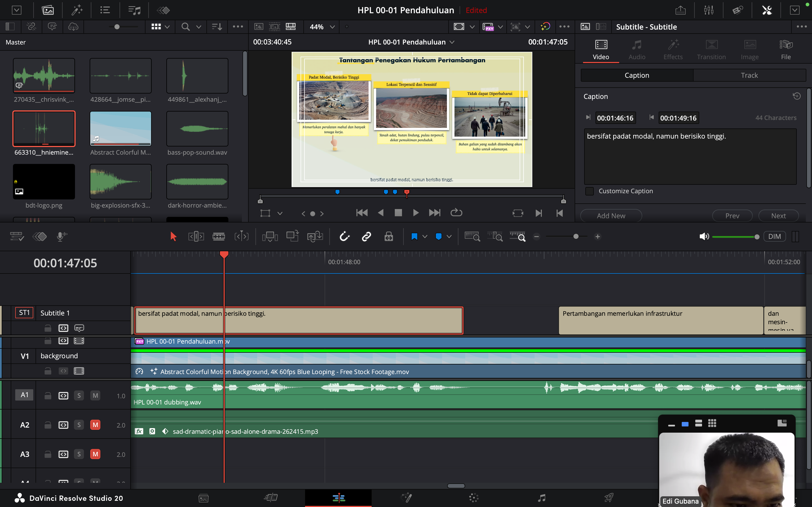Open the flag color dropdown arrow

425,237
